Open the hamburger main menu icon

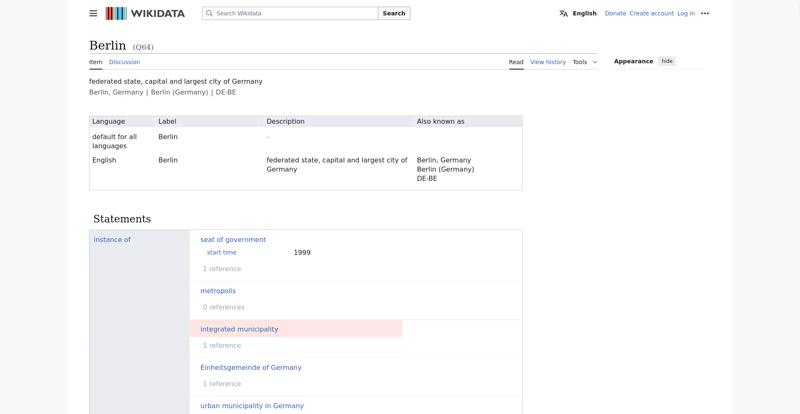[x=93, y=13]
